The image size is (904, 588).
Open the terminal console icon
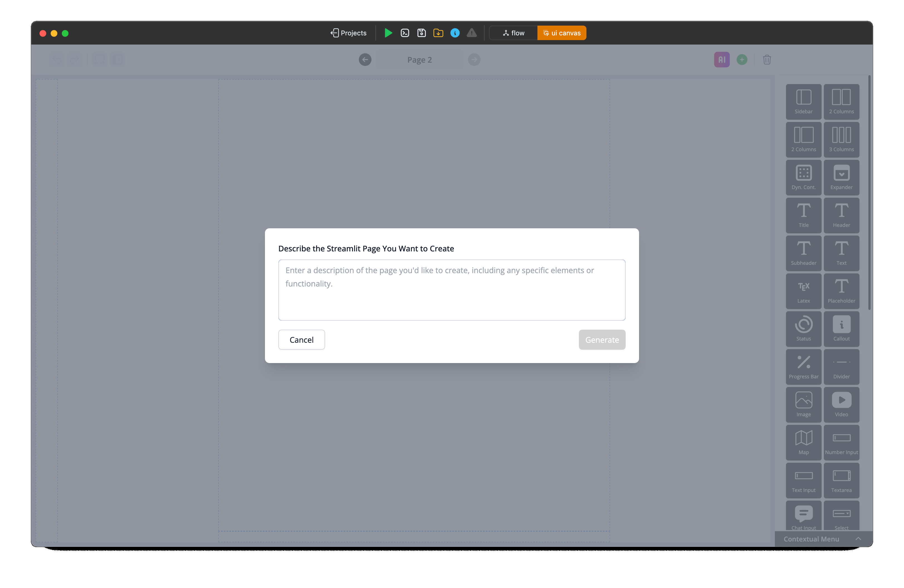[x=405, y=33]
